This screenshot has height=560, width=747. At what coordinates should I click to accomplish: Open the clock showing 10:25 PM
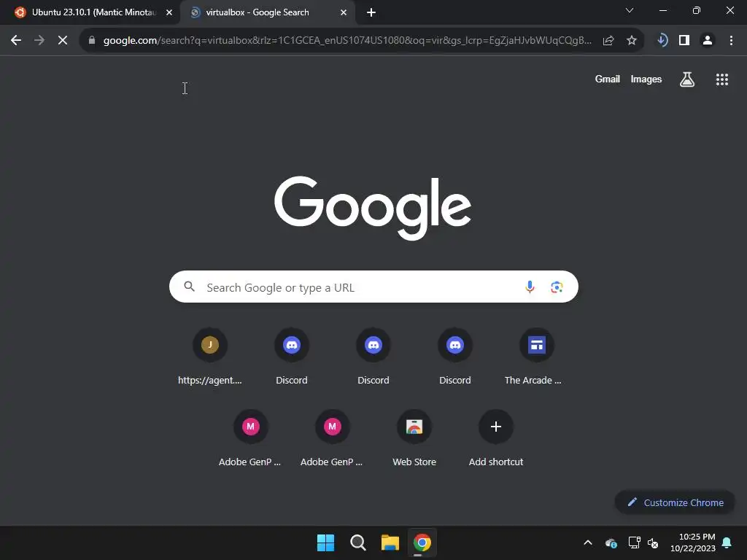pyautogui.click(x=693, y=542)
